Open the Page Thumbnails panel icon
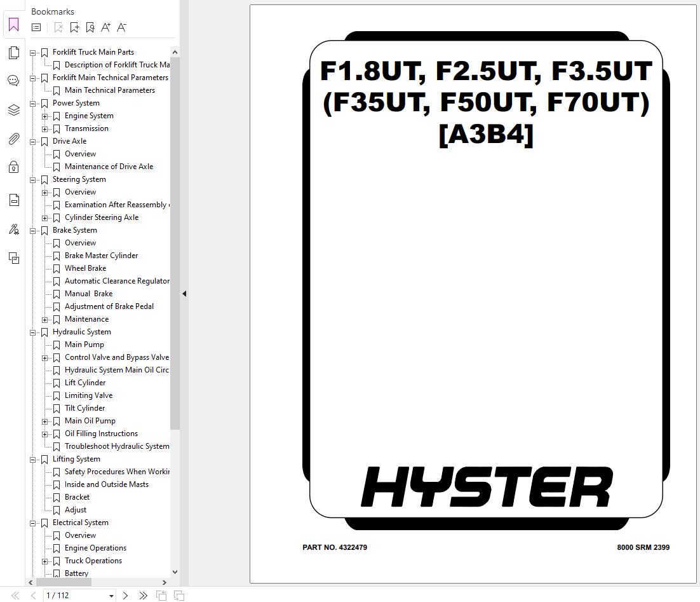Image resolution: width=700 pixels, height=602 pixels. (x=14, y=53)
